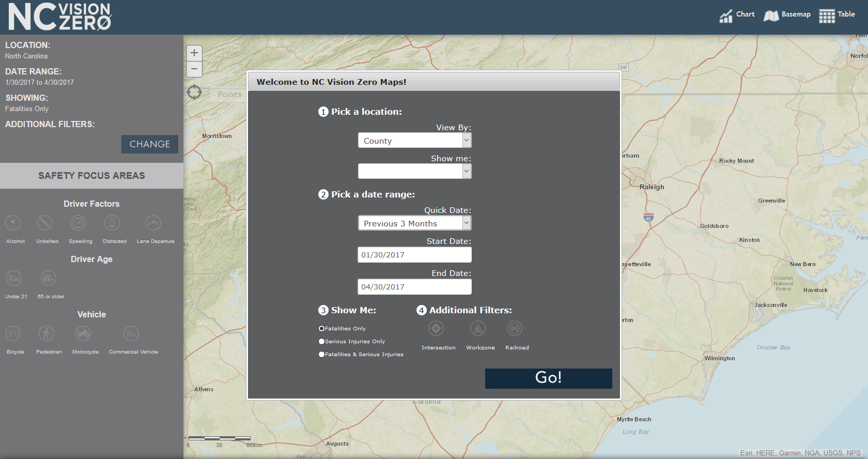The image size is (868, 459).
Task: Select the Alcohol driver factor icon
Action: click(x=13, y=223)
